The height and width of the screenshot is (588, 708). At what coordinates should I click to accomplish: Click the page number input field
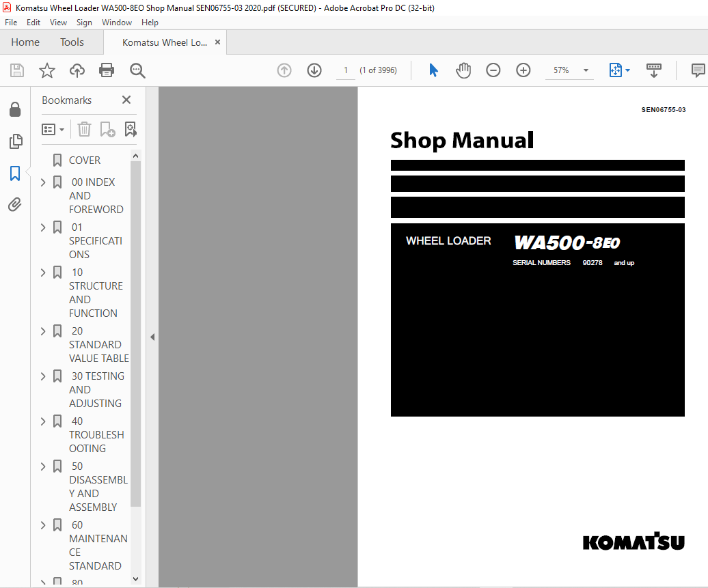[x=345, y=70]
